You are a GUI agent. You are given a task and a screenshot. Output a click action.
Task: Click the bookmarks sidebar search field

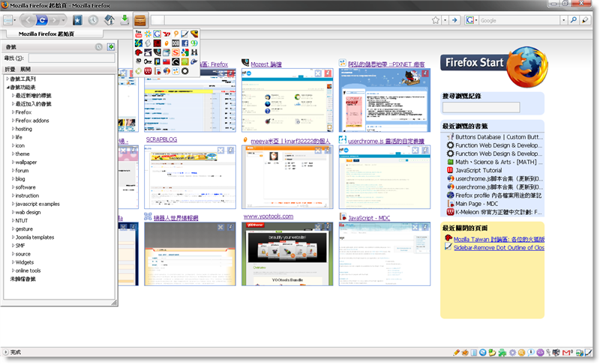[x=70, y=58]
